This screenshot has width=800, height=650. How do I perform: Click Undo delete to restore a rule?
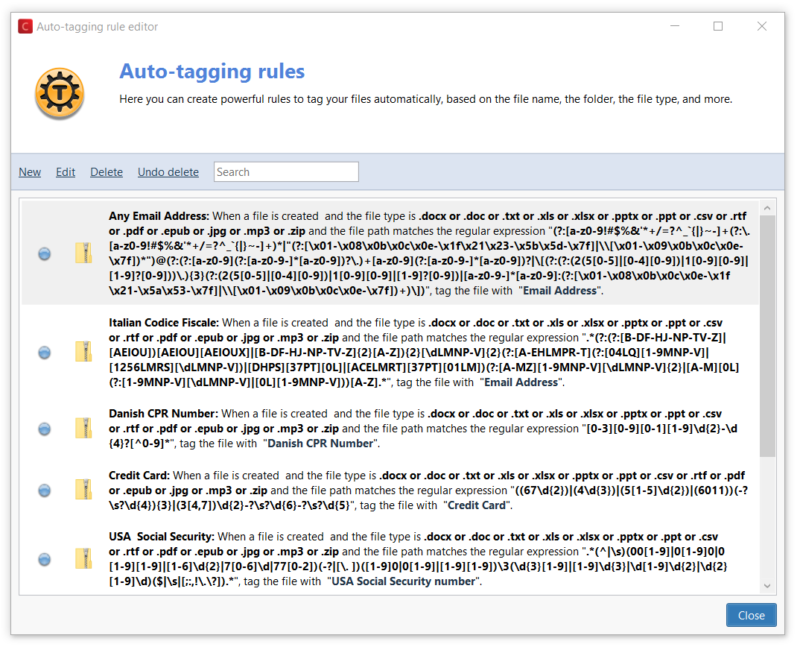(168, 171)
